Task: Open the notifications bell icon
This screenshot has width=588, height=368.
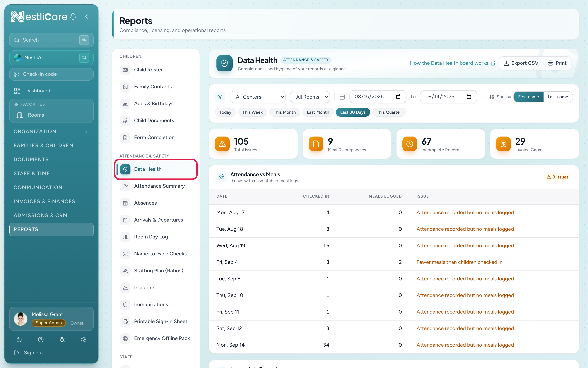Action: coord(73,17)
